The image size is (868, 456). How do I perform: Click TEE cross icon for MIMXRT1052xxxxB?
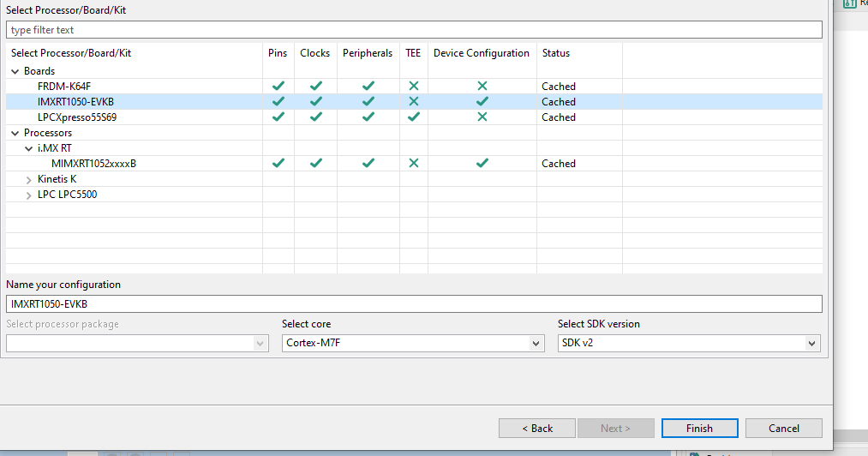coord(414,164)
